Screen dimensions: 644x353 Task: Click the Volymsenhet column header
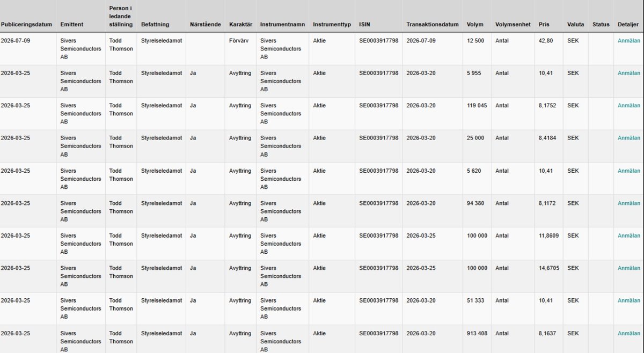point(513,25)
